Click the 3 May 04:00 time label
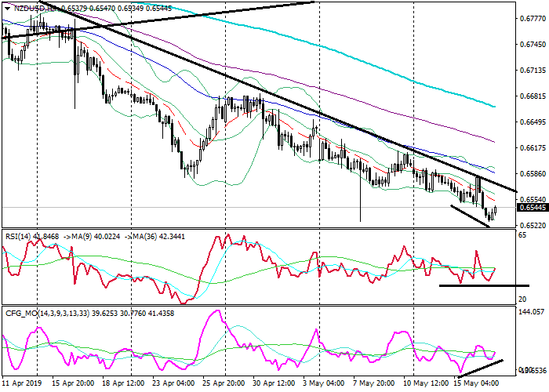The height and width of the screenshot is (392, 549). pyautogui.click(x=321, y=384)
